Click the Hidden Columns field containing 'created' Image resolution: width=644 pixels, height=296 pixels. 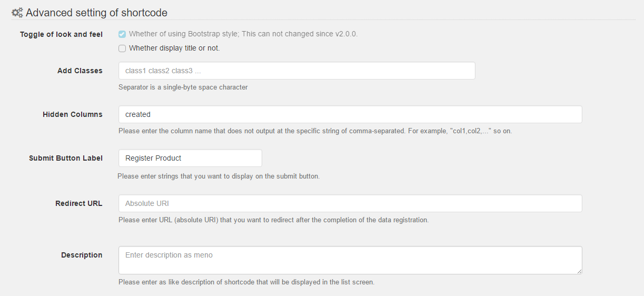coord(350,114)
